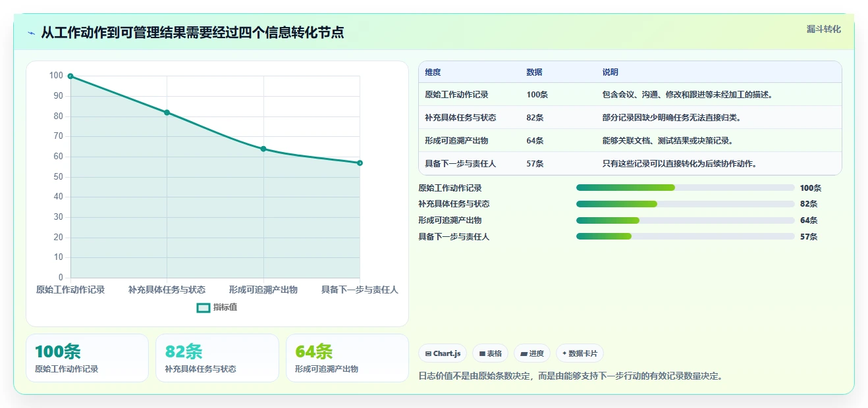Click the lightning icon beside the title
868x408 pixels.
pos(31,33)
